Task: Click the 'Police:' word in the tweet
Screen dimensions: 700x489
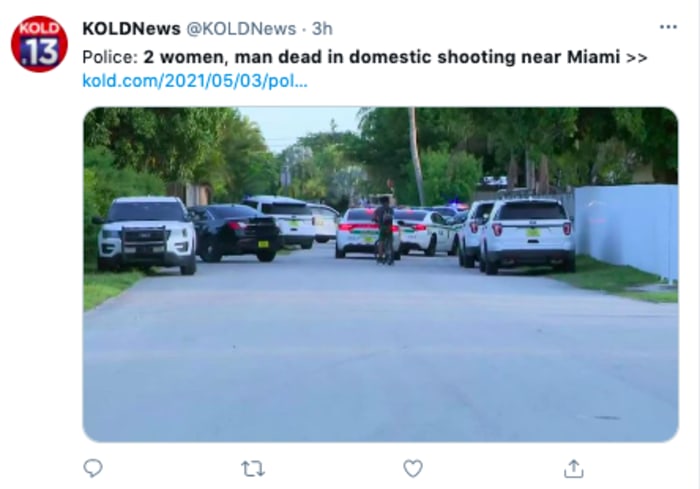Action: tap(110, 57)
